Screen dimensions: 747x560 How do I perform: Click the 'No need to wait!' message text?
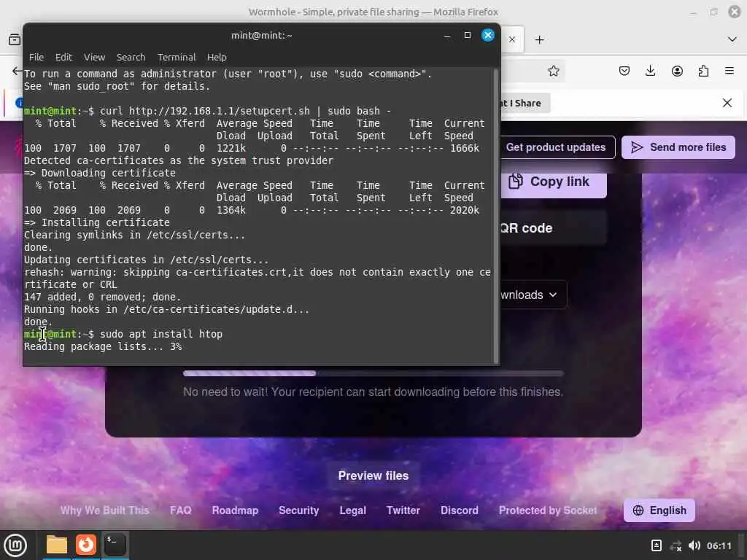click(x=373, y=392)
